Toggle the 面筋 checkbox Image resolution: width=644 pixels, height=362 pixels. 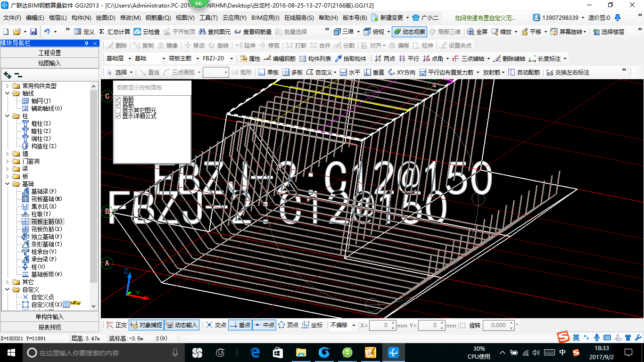(x=118, y=99)
